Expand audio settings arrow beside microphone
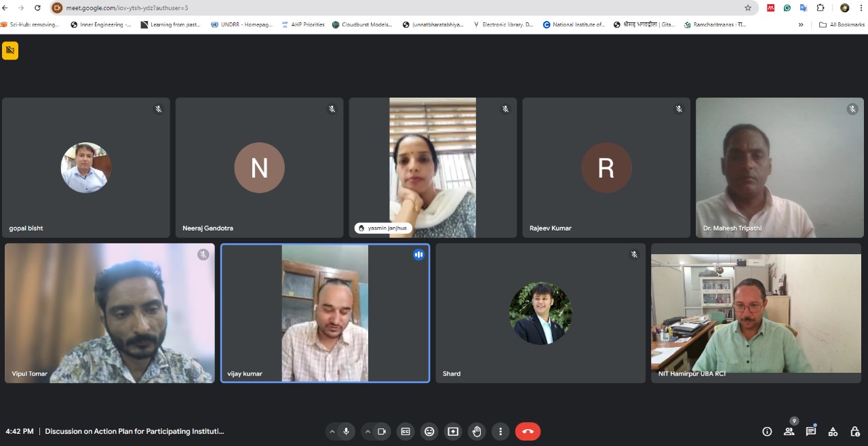 click(332, 432)
